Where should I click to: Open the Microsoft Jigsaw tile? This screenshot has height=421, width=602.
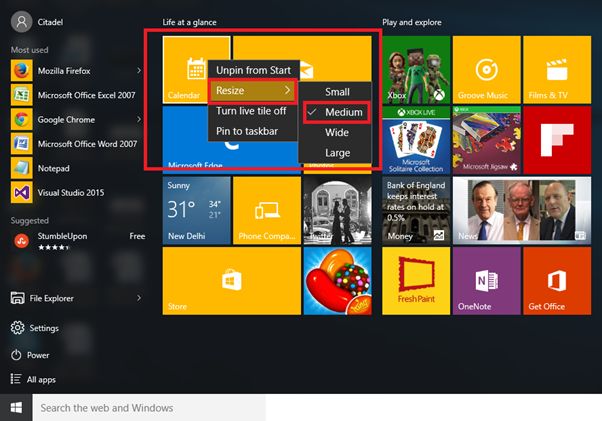pos(486,140)
